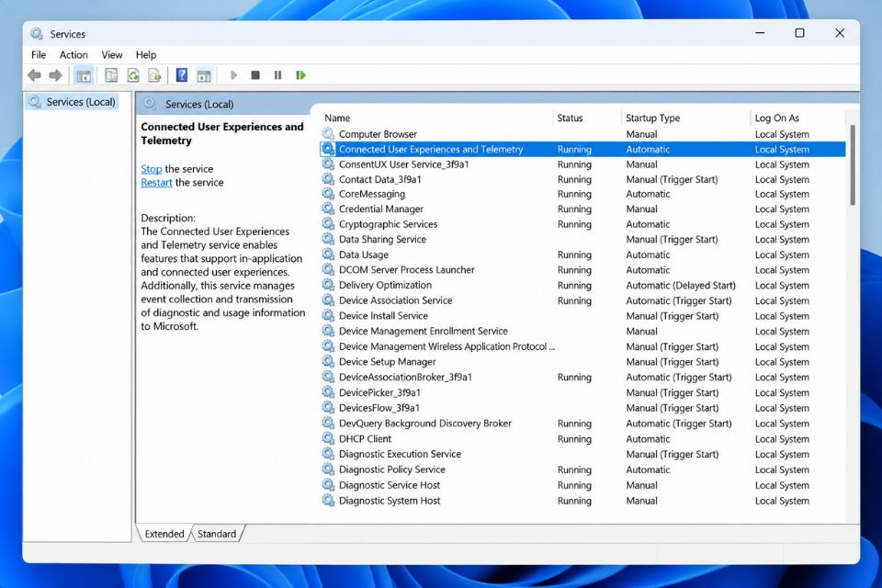882x588 pixels.
Task: Click the Refresh toolbar icon
Action: pyautogui.click(x=132, y=74)
